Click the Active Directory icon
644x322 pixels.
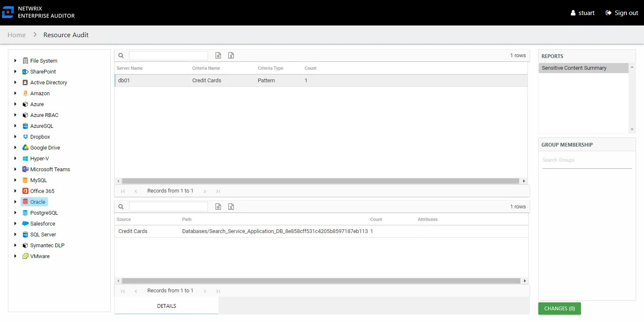coord(25,82)
